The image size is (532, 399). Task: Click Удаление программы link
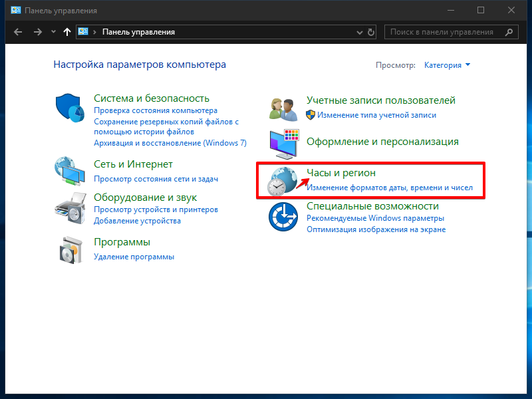[x=134, y=257]
